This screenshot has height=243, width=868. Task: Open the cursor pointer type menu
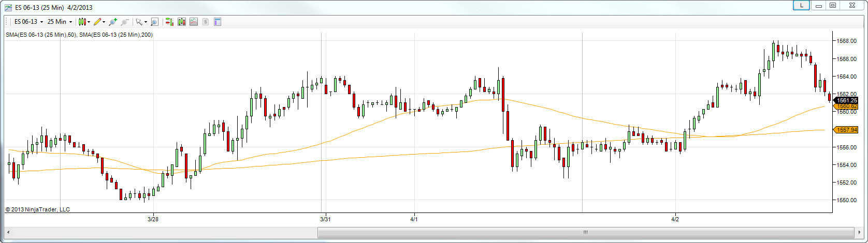point(141,22)
